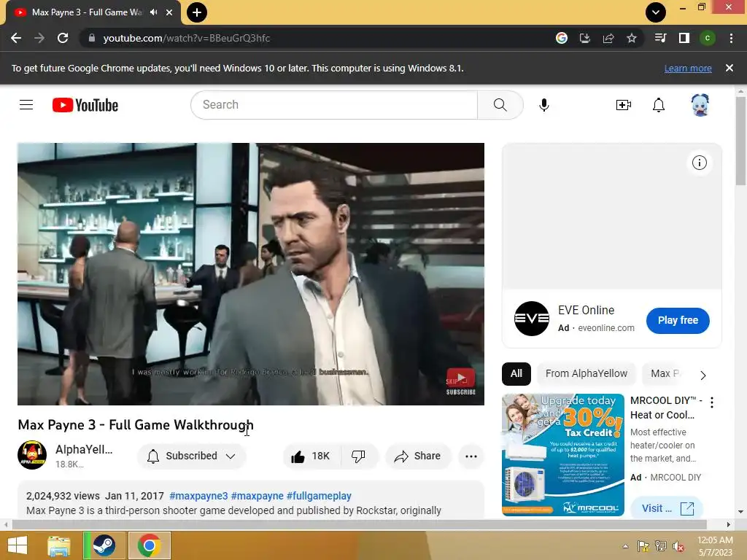Open the YouTube account avatar menu
747x560 pixels.
700,105
